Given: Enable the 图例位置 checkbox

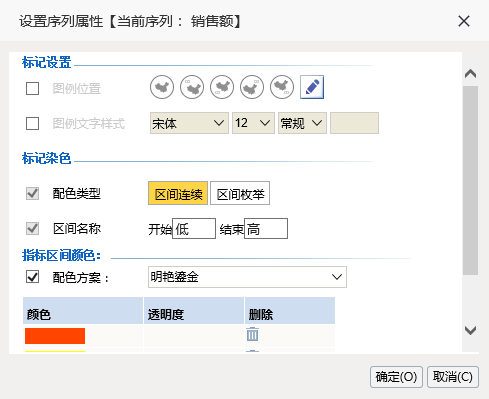Looking at the screenshot, I should [32, 89].
